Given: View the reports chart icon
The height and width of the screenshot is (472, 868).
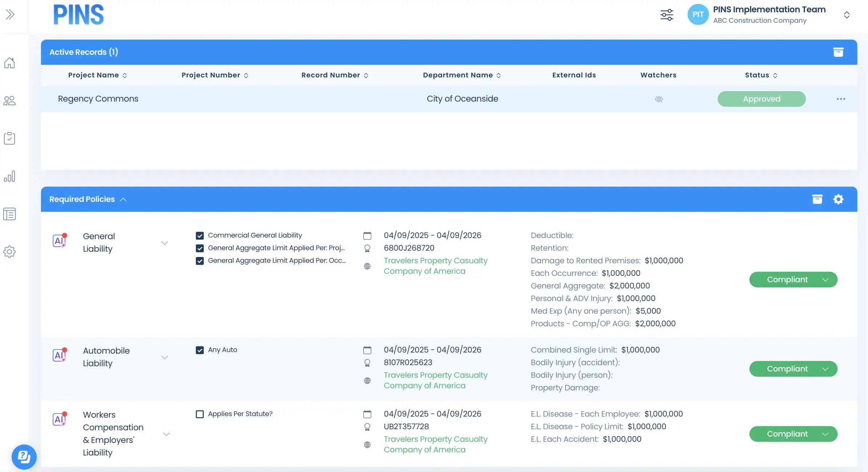Looking at the screenshot, I should [x=9, y=176].
